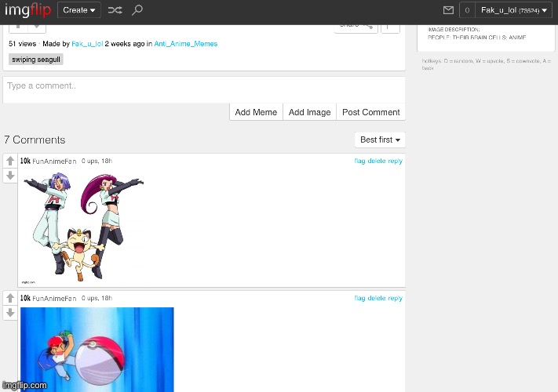This screenshot has height=392, width=558.
Task: Open the search magnifier icon
Action: pos(137,10)
